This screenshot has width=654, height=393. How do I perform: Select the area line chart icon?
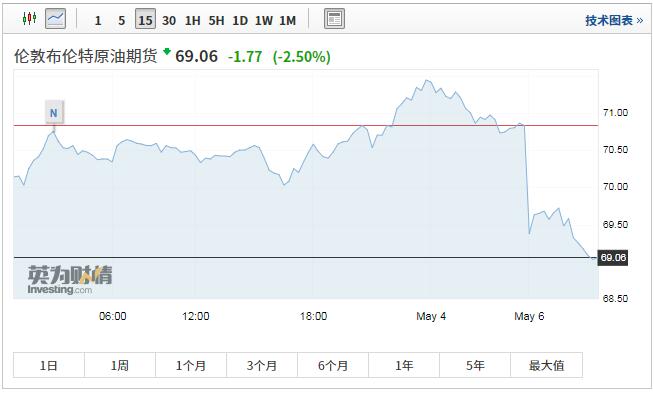55,19
